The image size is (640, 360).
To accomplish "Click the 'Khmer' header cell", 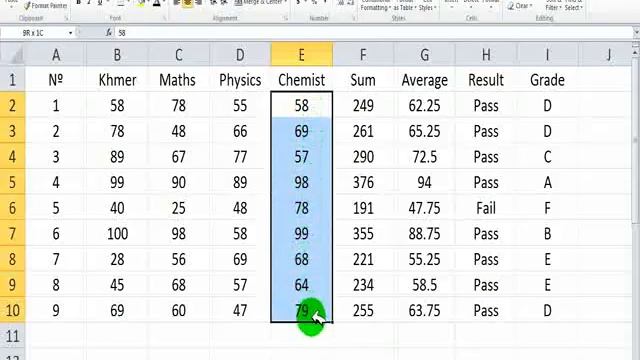I will [x=117, y=80].
